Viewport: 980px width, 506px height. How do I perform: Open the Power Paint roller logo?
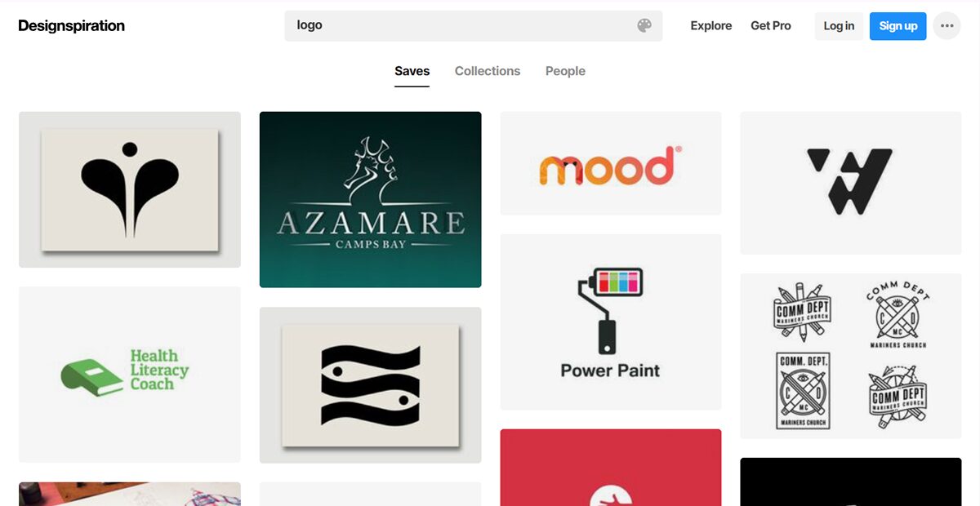point(611,322)
